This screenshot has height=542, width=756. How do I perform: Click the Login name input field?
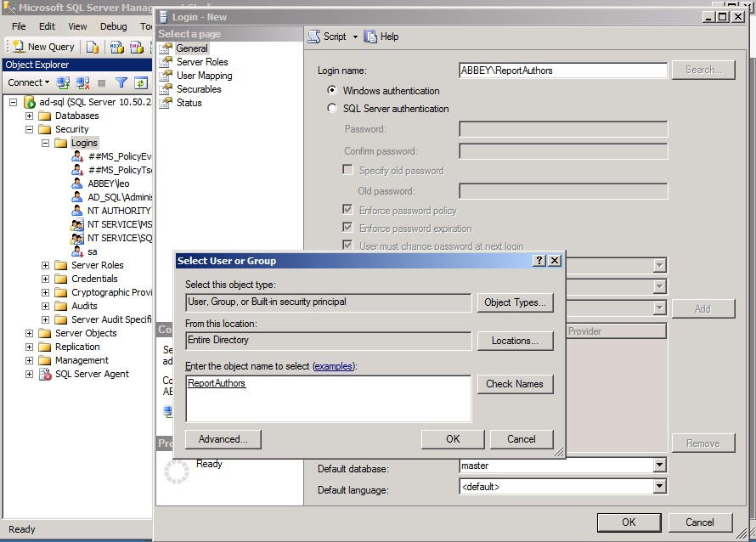click(x=563, y=71)
